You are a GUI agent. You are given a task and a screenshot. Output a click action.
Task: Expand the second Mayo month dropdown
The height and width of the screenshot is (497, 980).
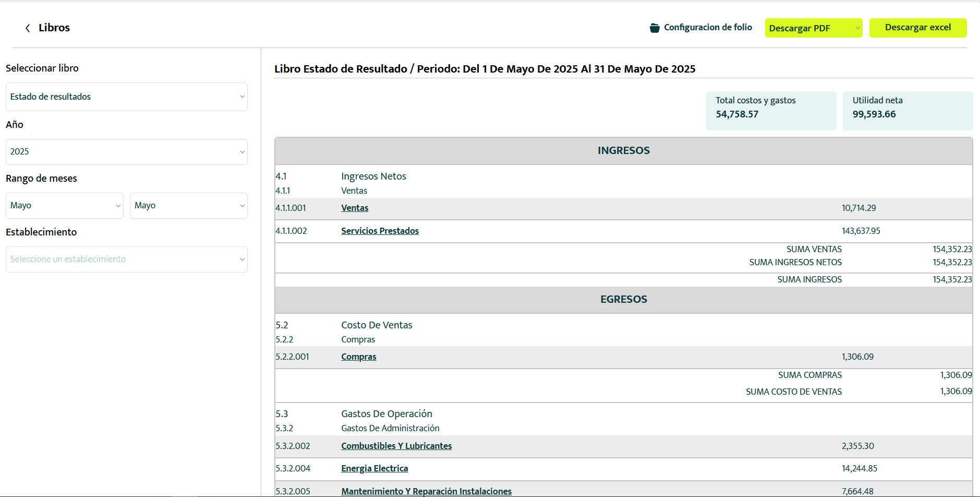click(188, 205)
